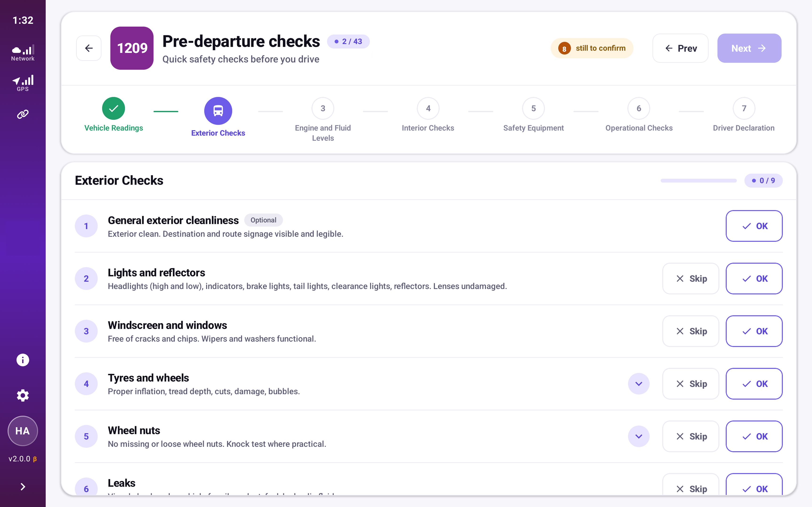The image size is (812, 507).
Task: Mark General exterior cleanliness as OK
Action: click(x=754, y=226)
